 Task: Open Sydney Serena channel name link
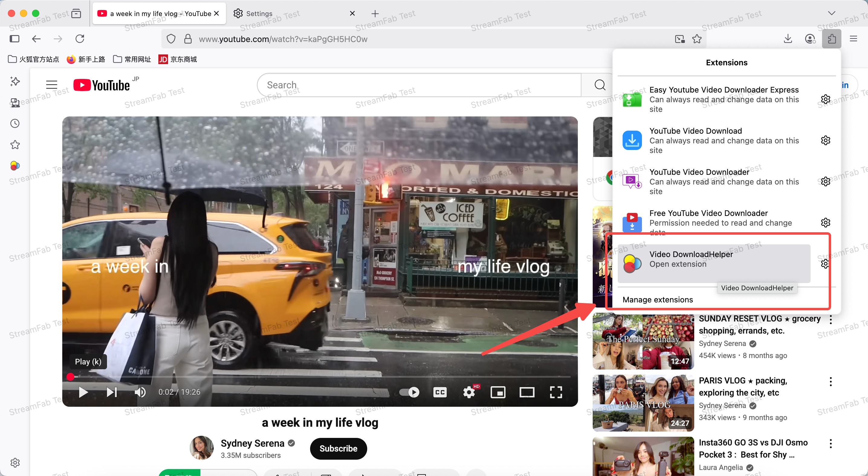(253, 443)
